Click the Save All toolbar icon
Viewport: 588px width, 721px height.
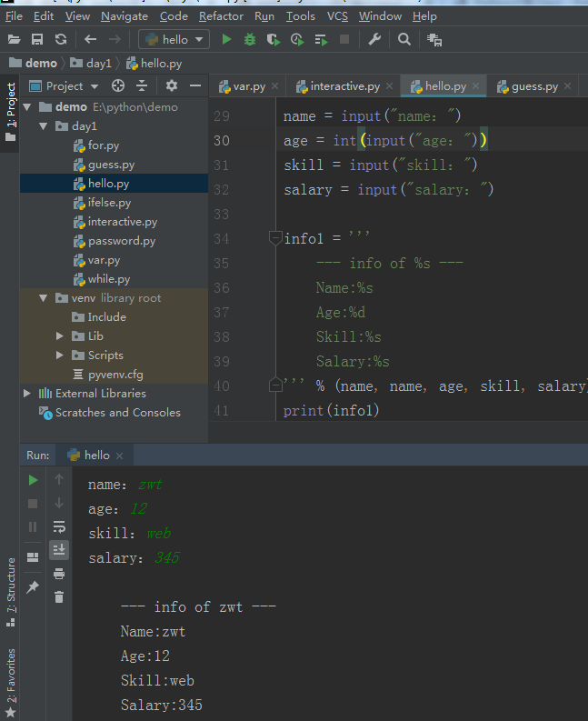coord(37,39)
